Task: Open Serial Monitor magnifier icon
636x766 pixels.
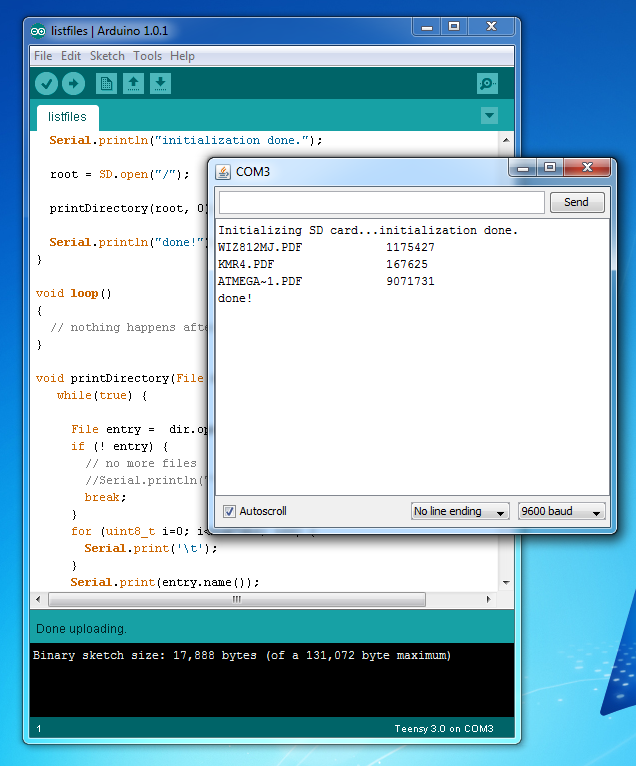Action: 487,84
